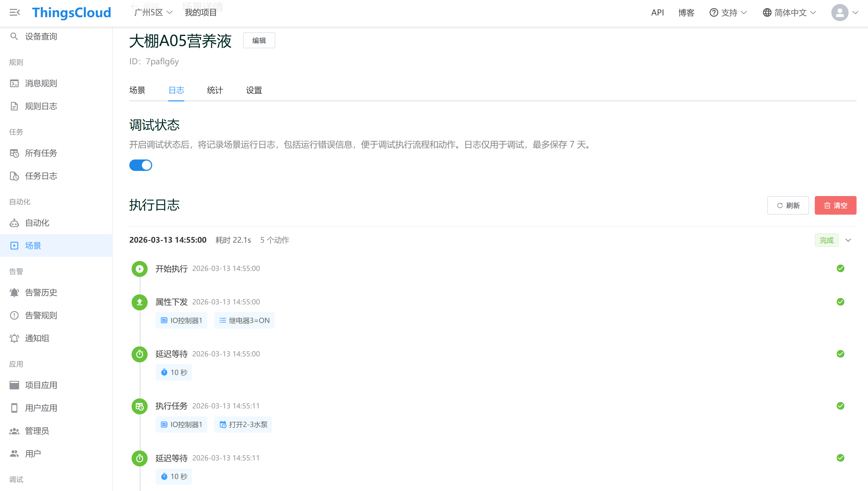The height and width of the screenshot is (491, 868).
Task: Open 项目应用 in the sidebar
Action: point(41,385)
